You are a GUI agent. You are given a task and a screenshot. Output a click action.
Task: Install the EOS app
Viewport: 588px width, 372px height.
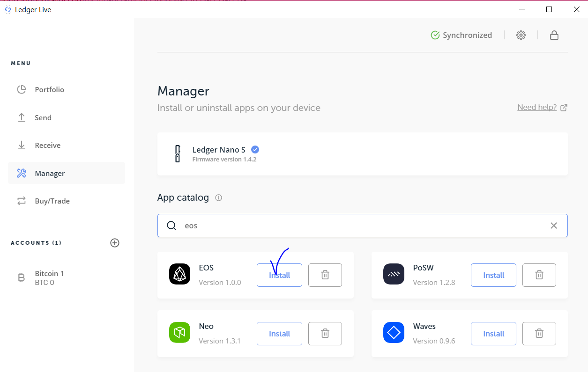[279, 275]
